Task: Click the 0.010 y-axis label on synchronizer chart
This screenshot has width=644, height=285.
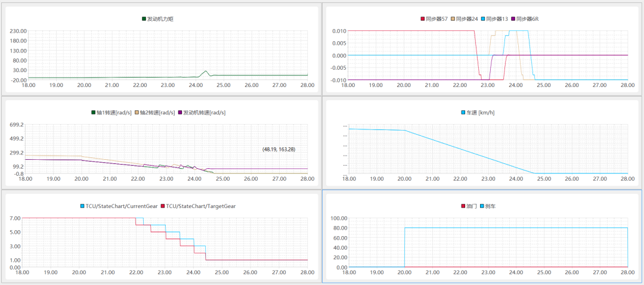Action: point(339,31)
